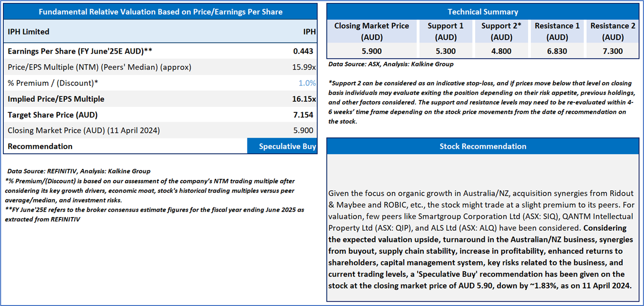
Task: Select the Support 2 value 4.800
Action: [501, 51]
